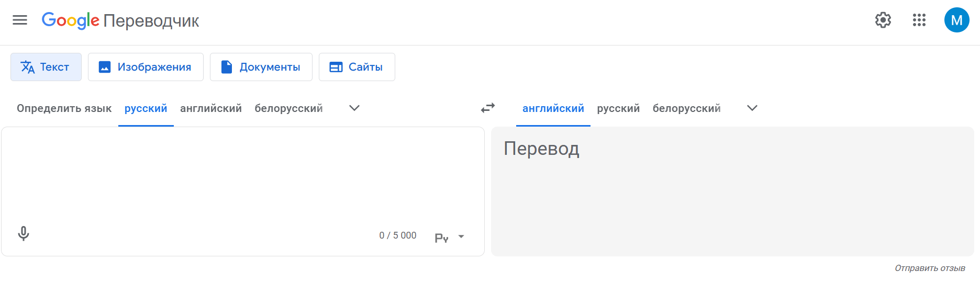Expand more target languages list

coord(752,108)
